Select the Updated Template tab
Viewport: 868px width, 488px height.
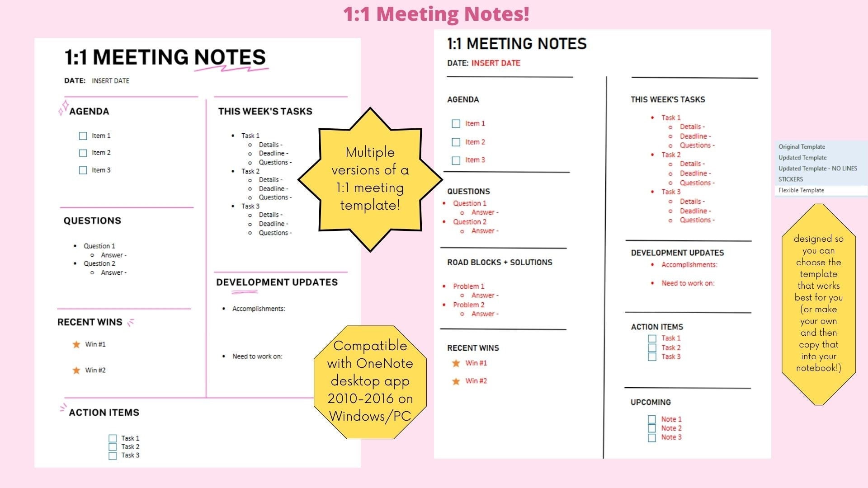[x=802, y=158]
